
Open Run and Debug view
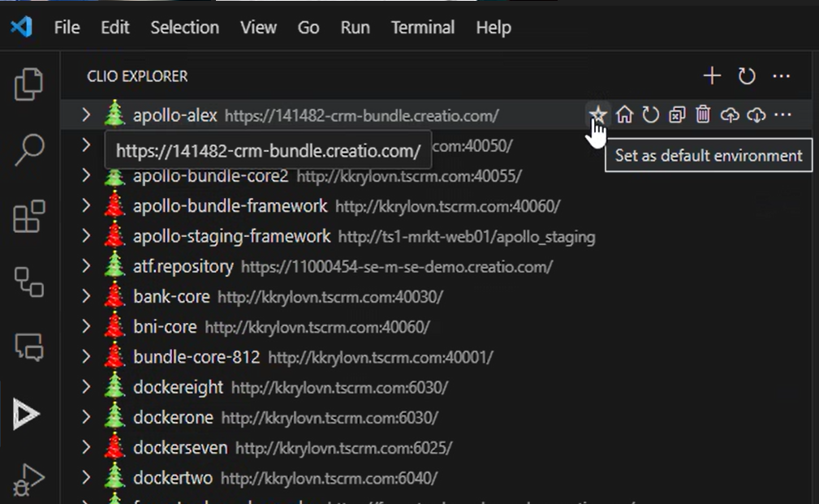click(28, 480)
